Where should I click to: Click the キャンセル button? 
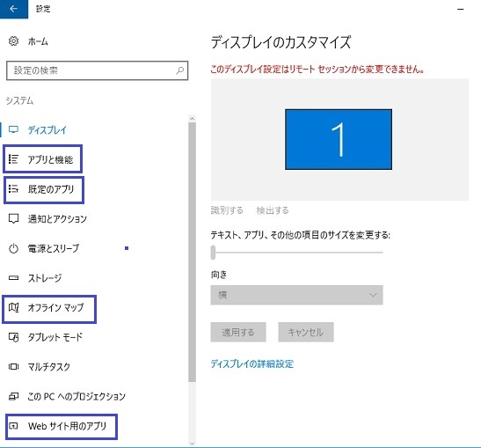click(306, 332)
